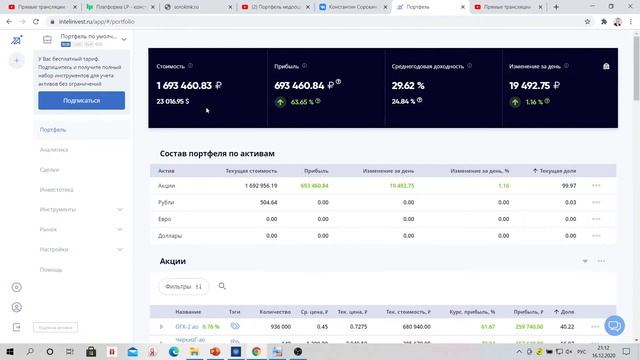The height and width of the screenshot is (360, 640).
Task: Click info icon beside Среднегодовая доходность
Action: coord(469,66)
